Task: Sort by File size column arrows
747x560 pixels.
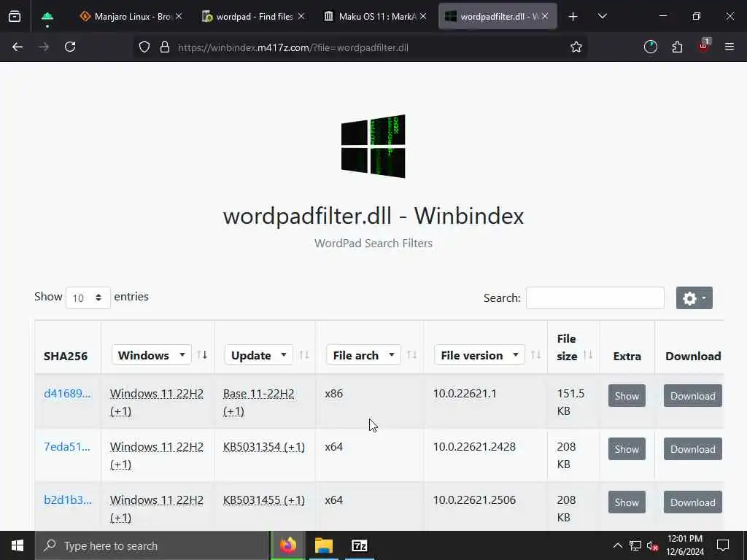Action: [588, 355]
